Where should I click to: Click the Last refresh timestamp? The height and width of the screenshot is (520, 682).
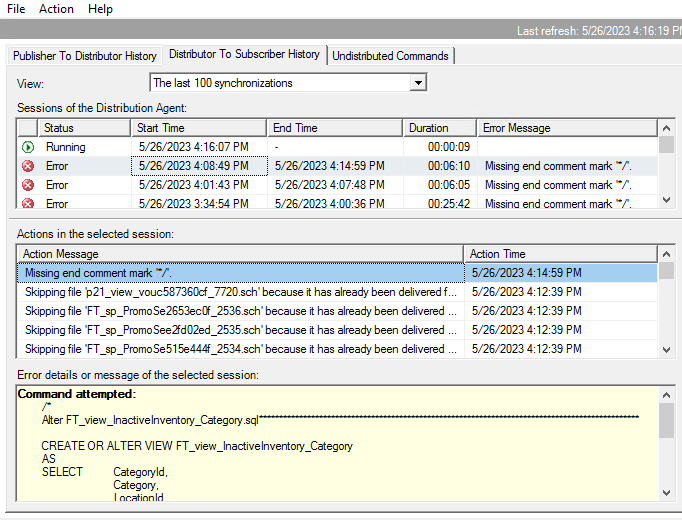tap(599, 31)
